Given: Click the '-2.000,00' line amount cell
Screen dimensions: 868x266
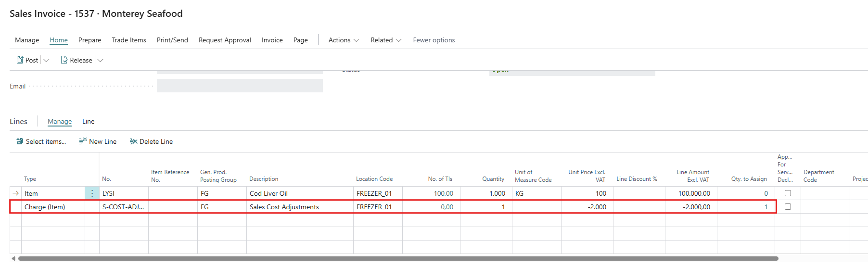Looking at the screenshot, I should click(691, 207).
